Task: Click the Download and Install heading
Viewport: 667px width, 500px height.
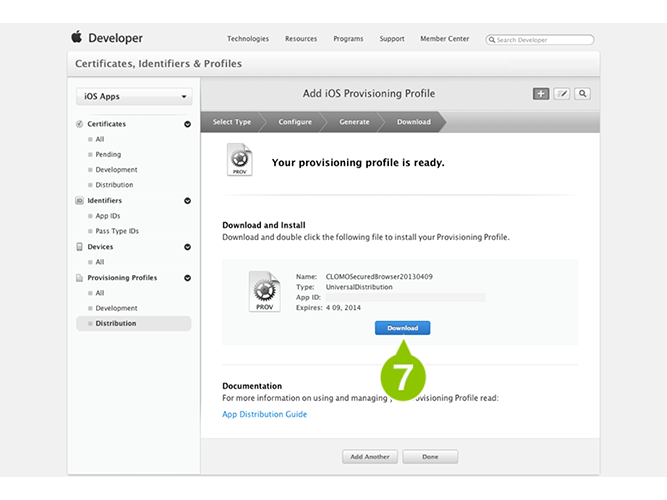Action: tap(264, 225)
